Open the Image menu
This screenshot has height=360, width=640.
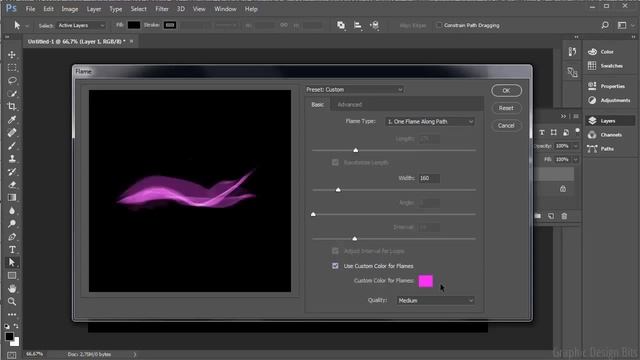point(69,9)
